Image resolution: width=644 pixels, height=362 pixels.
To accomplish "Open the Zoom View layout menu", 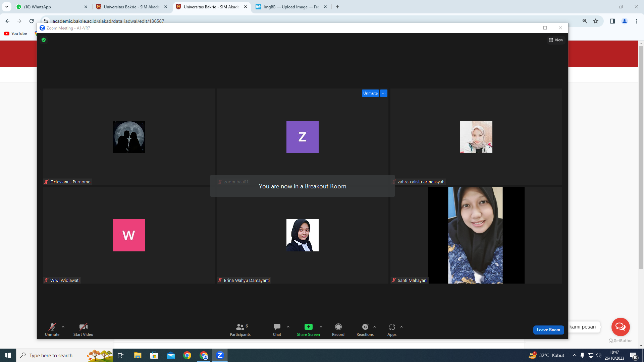I will [556, 40].
